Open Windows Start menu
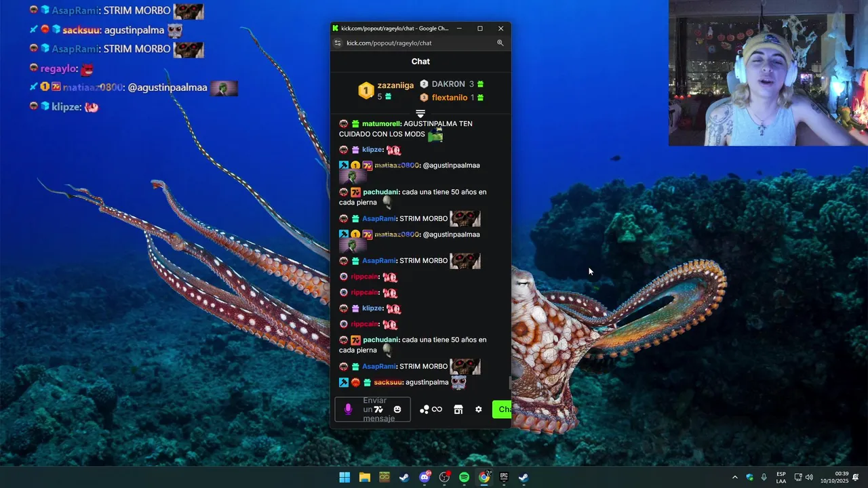The image size is (868, 488). coord(344,477)
